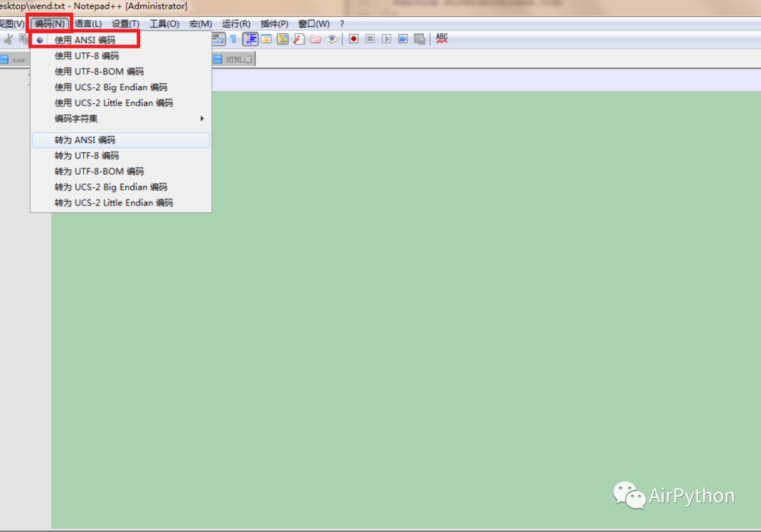
Task: Click the Cut scissors toolbar icon
Action: click(8, 39)
